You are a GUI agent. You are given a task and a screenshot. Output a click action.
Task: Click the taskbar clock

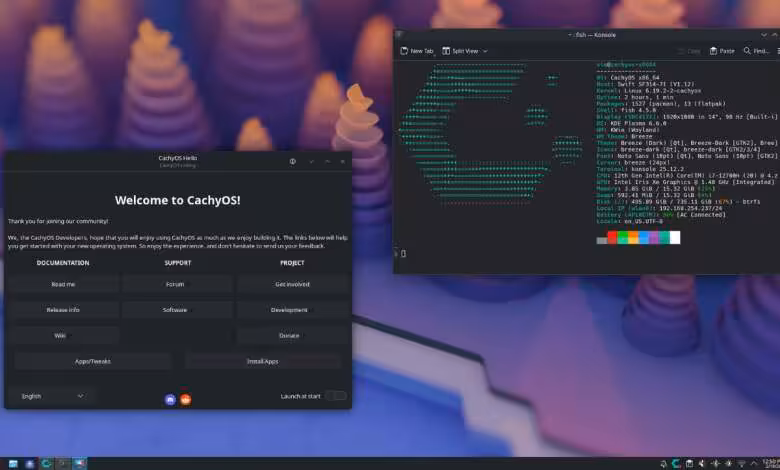point(772,464)
